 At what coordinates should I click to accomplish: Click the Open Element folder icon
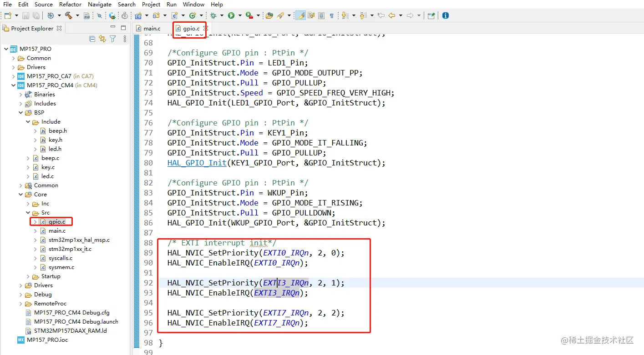(269, 15)
